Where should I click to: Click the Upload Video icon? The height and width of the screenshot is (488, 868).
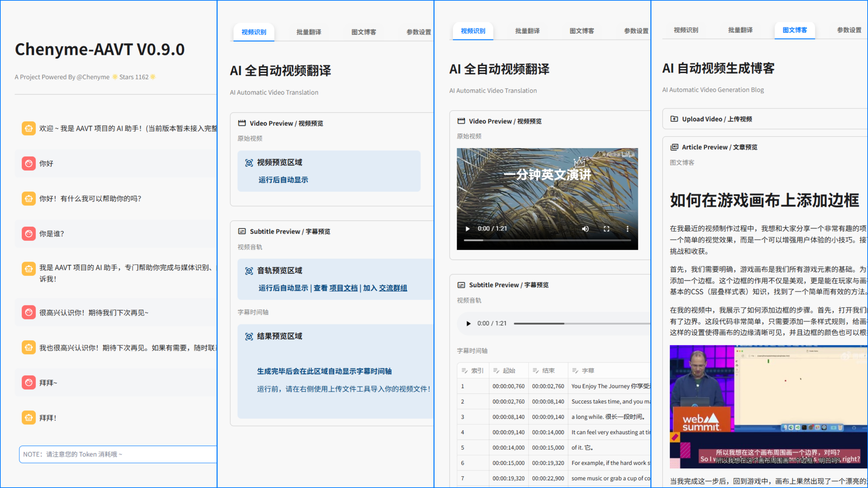tap(674, 119)
